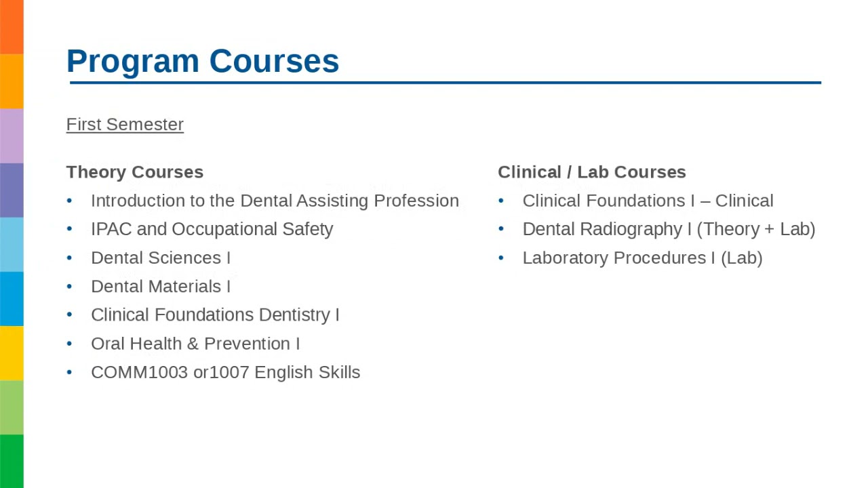Click Dental Radiography I (Theory + Lab)
The image size is (868, 488).
pos(669,229)
